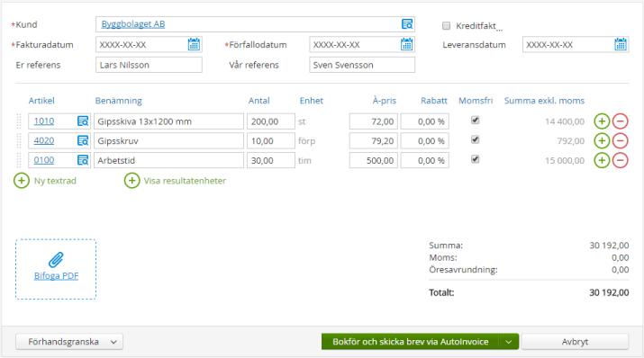The height and width of the screenshot is (358, 644).
Task: Edit discount field on Arbetstid row
Action: [424, 160]
